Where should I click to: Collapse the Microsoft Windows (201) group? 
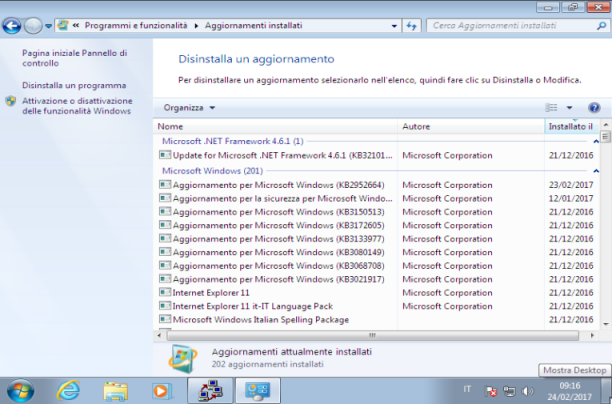pyautogui.click(x=596, y=171)
